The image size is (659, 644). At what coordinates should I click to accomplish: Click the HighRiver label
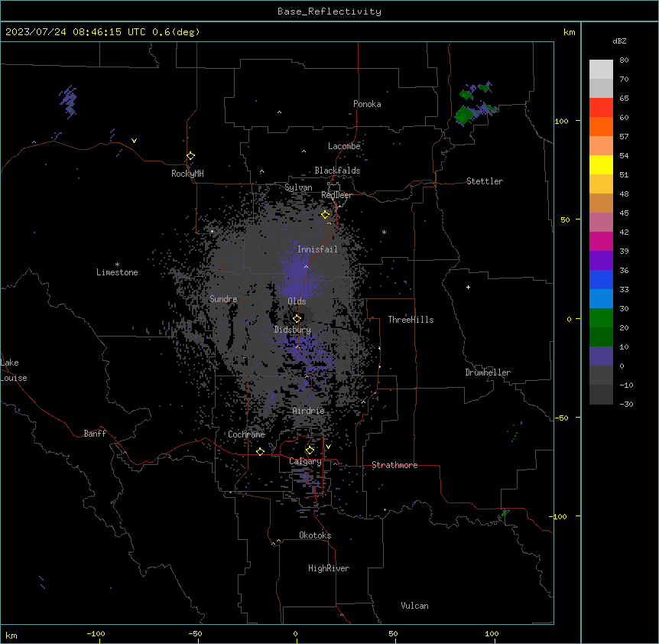(x=329, y=568)
